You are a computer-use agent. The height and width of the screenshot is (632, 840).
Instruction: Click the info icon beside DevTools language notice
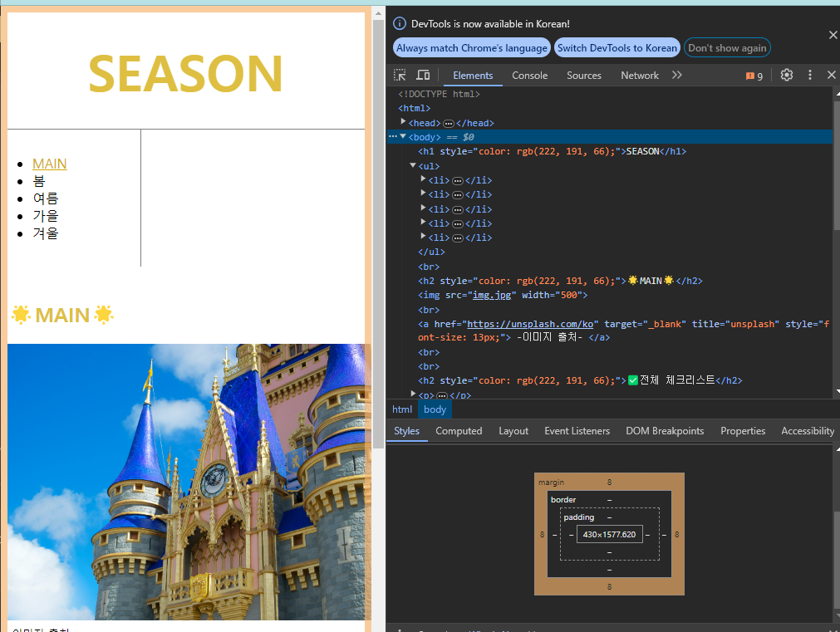400,23
